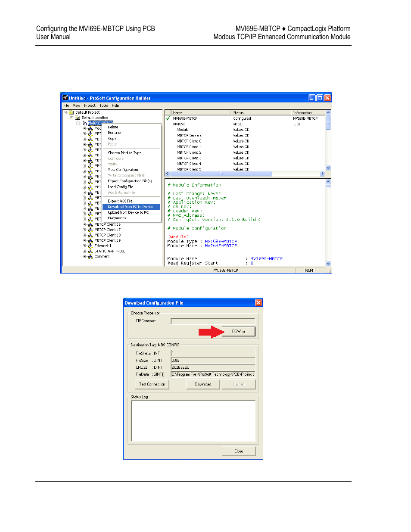Click the MVI69E-MBTCP module icon in tree
Image resolution: width=411 pixels, height=532 pixels.
(84, 123)
